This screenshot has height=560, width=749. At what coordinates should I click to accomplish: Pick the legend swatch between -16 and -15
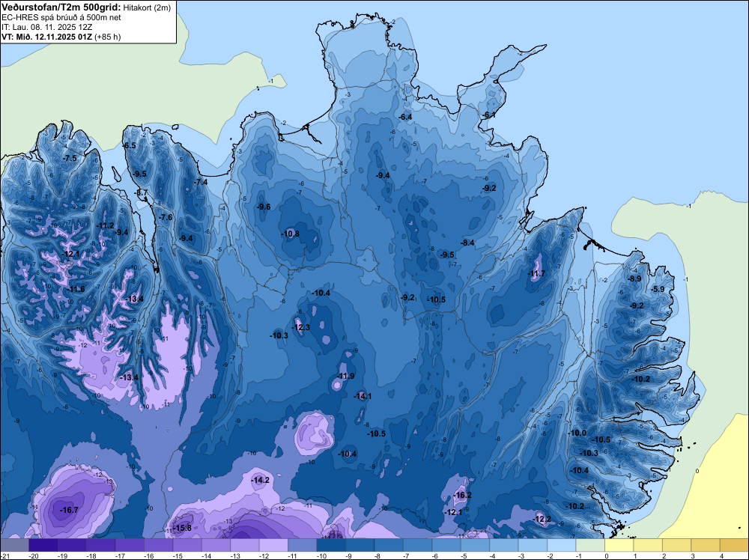coord(158,545)
